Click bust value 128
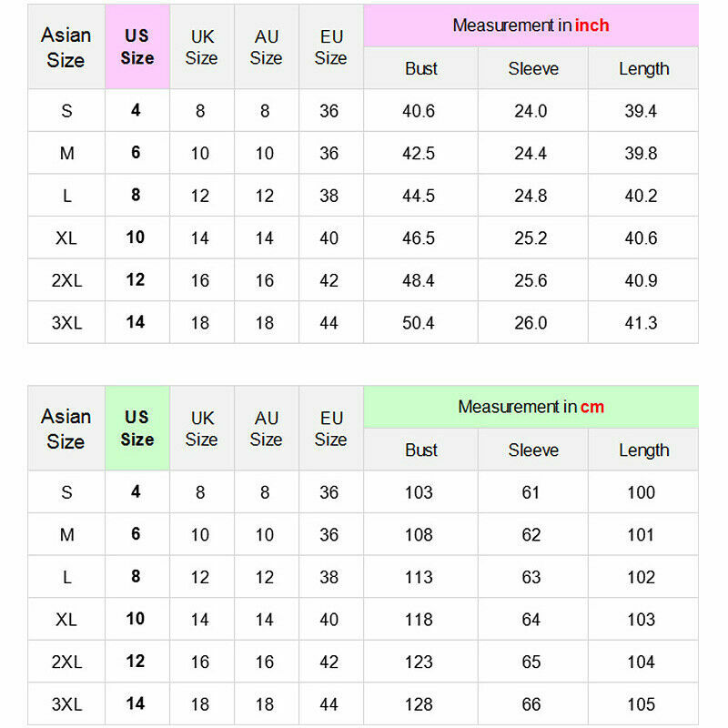The height and width of the screenshot is (728, 728). 419,704
